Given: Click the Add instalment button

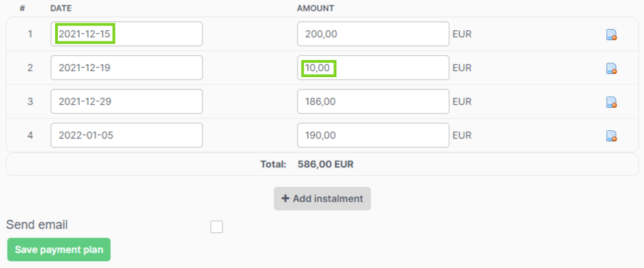Looking at the screenshot, I should [322, 198].
